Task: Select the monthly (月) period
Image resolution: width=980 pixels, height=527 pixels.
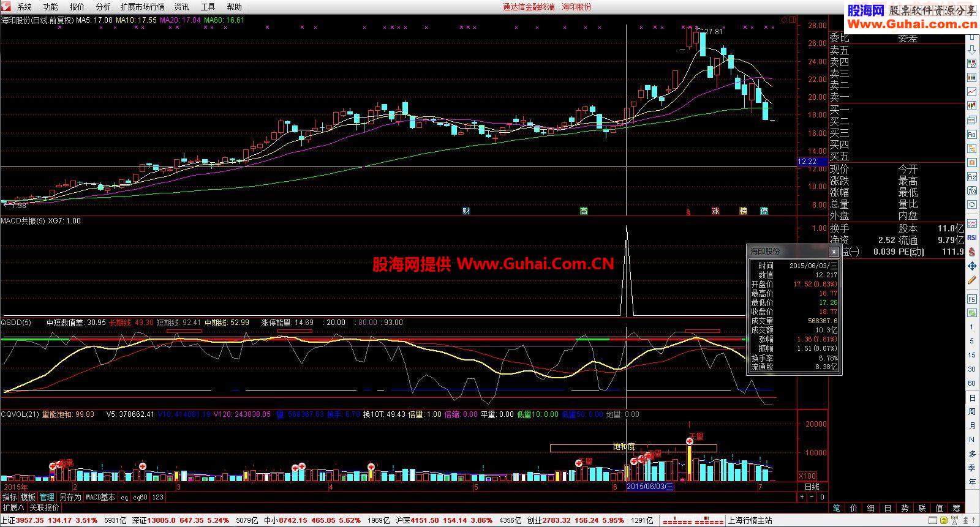Action: pos(972,426)
